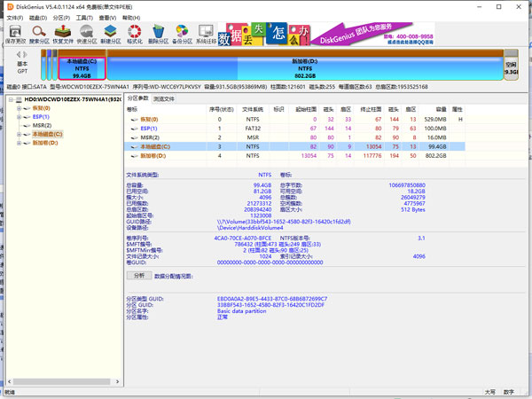Click the 快速分区 quick partition icon

(87, 34)
